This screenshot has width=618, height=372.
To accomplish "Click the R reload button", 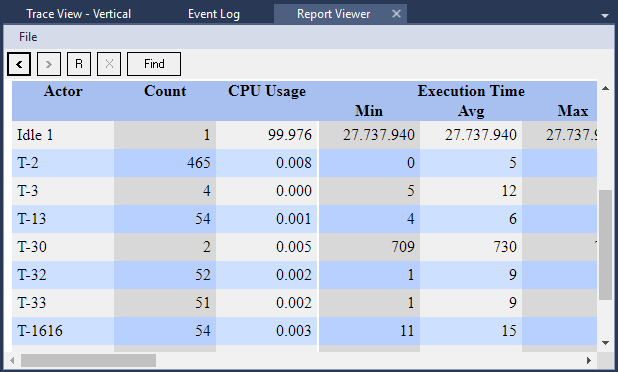I will click(79, 64).
